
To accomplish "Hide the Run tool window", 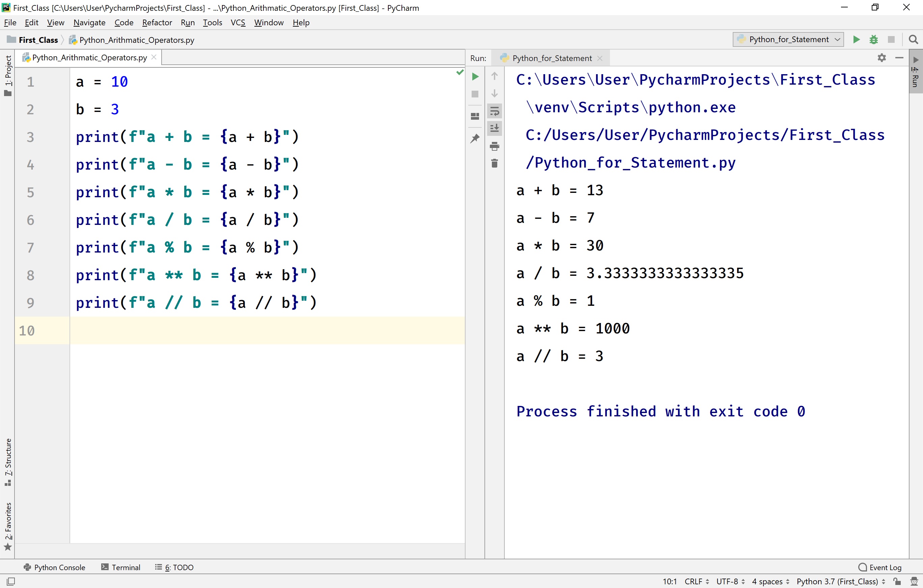I will coord(900,58).
